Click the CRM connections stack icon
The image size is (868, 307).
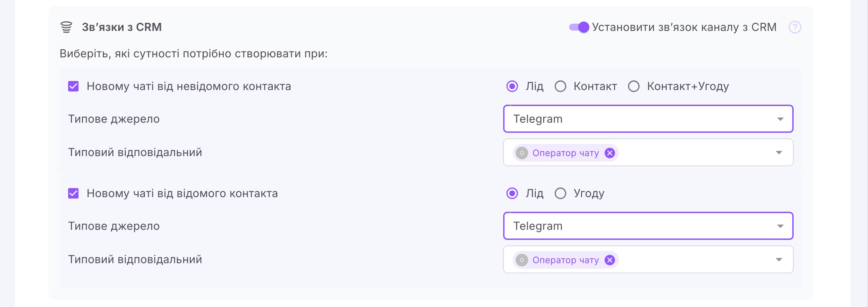pos(66,27)
